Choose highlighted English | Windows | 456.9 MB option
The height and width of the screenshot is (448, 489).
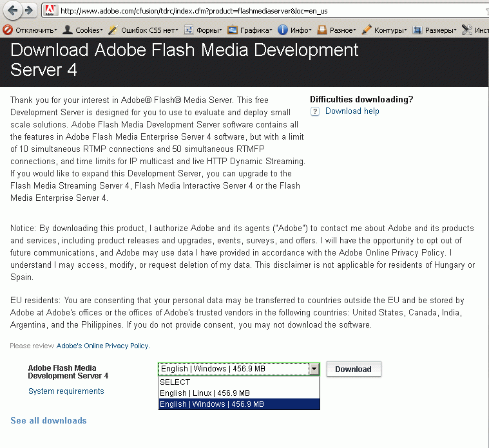(x=239, y=404)
